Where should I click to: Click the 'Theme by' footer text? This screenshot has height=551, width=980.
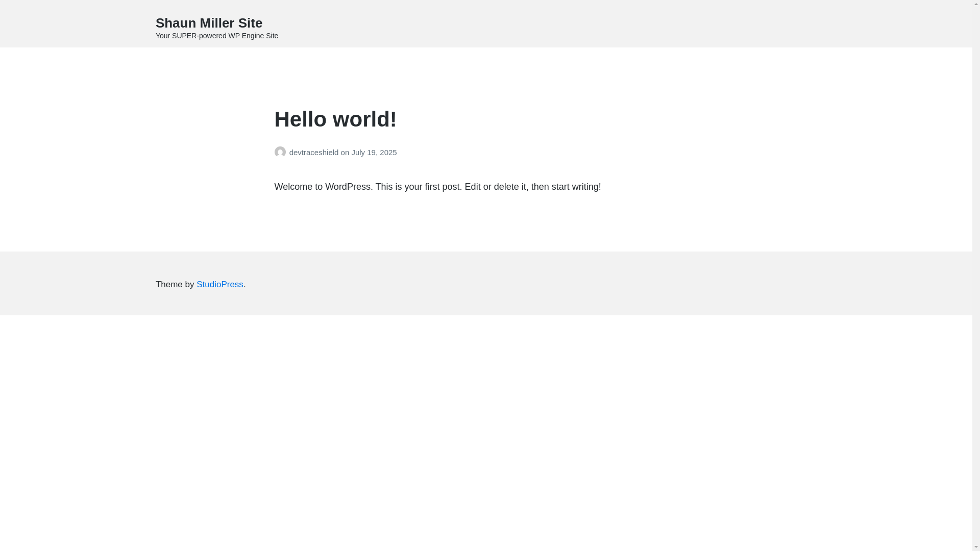pos(175,285)
